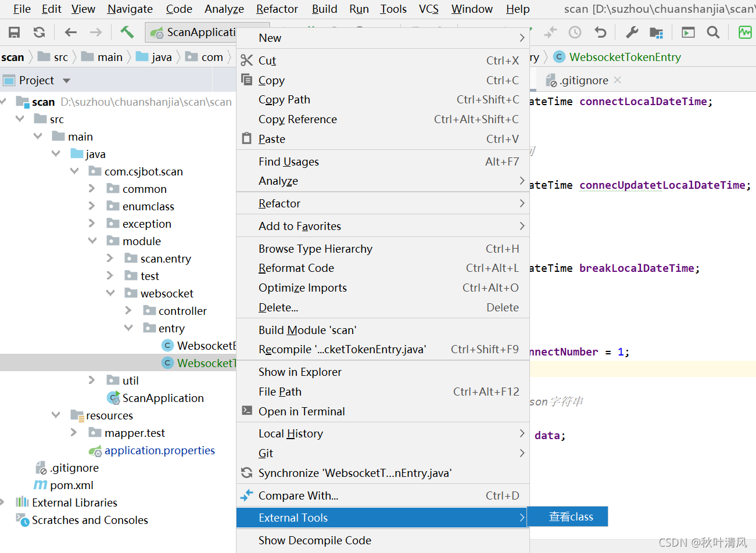Choose Reformat Code in context menu

383,268
